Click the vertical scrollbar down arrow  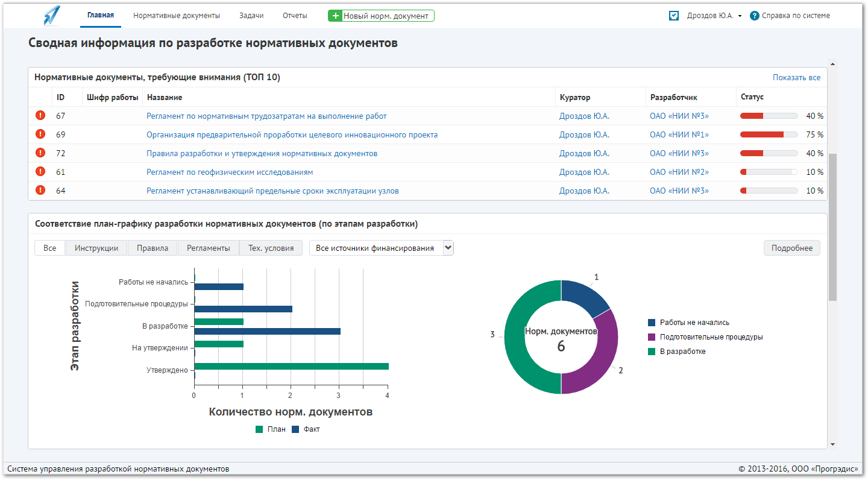click(x=833, y=444)
